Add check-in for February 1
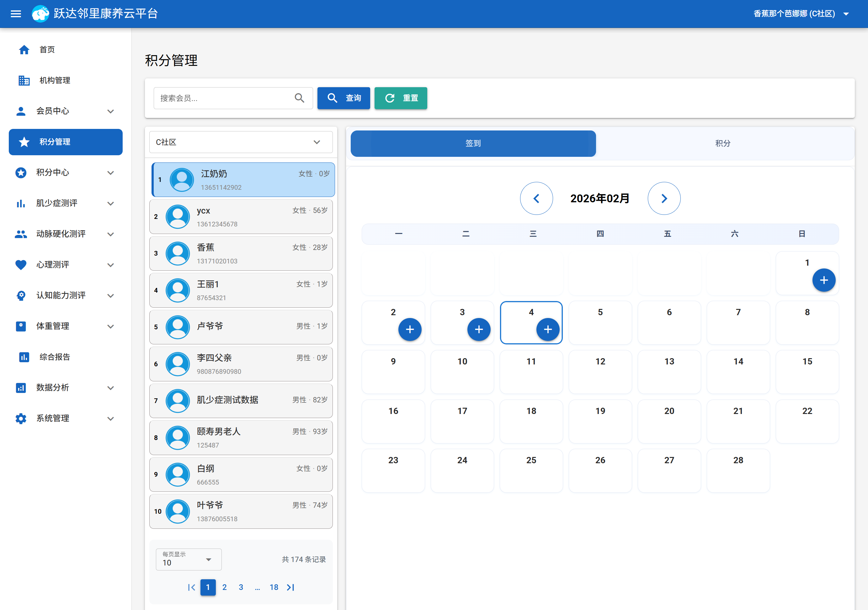Viewport: 868px width, 610px height. pyautogui.click(x=824, y=280)
